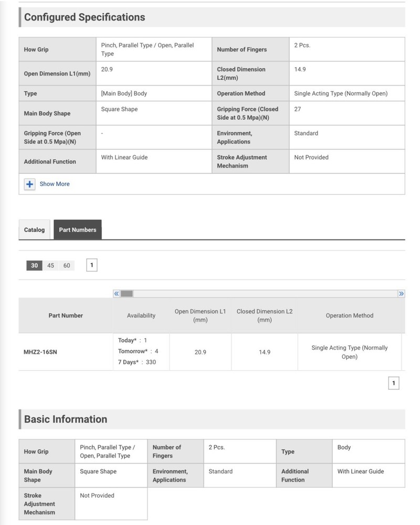
Task: Click the Availability column header
Action: coord(141,316)
